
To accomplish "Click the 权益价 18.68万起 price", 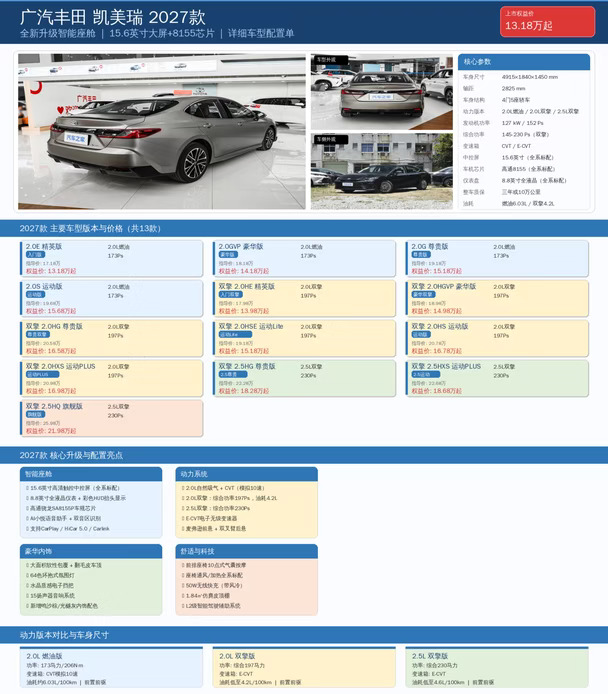I will pos(437,391).
